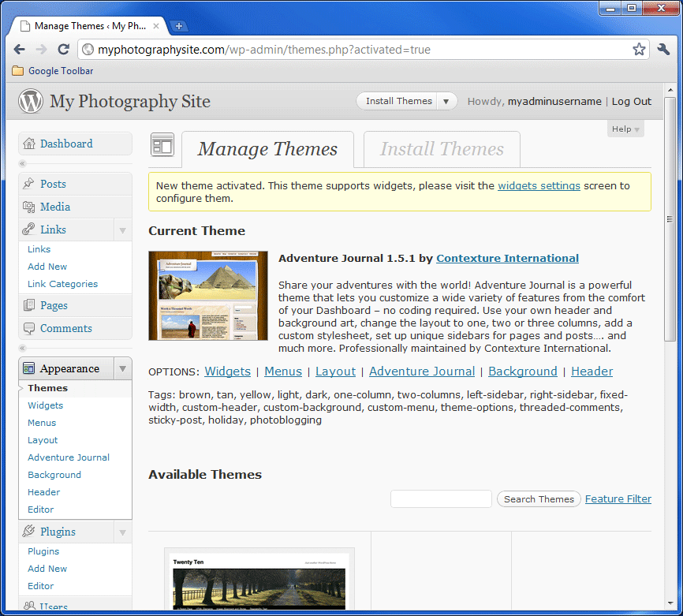Image resolution: width=683 pixels, height=616 pixels.
Task: Click the page vertical scrollbar thumb
Action: click(x=670, y=219)
